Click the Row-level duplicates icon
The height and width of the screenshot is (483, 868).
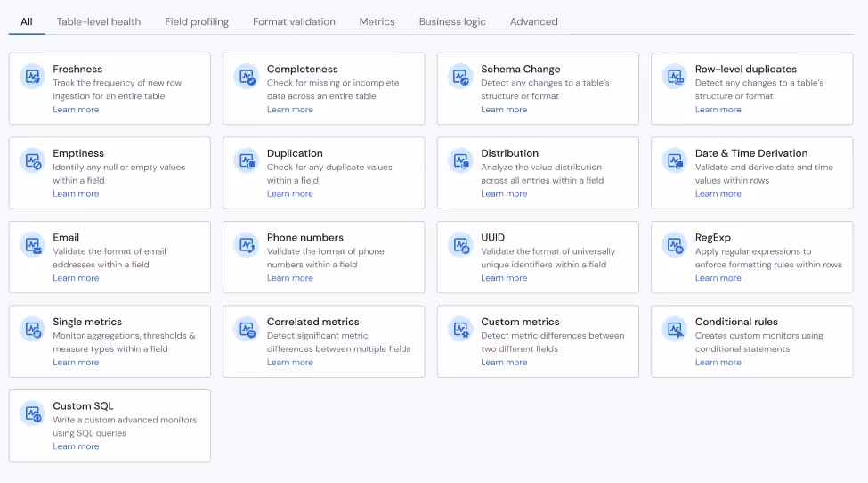675,76
